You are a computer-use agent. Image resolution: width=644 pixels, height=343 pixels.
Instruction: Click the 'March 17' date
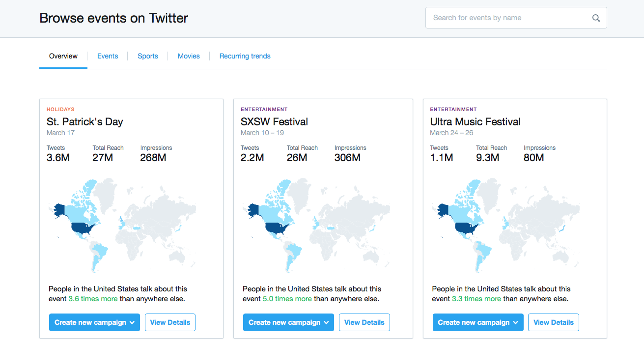[x=60, y=133]
